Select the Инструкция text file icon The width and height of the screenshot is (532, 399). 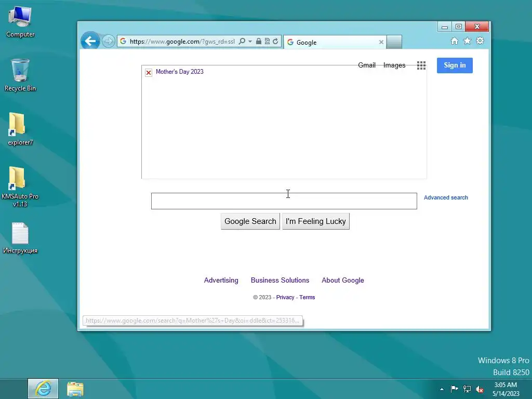pos(20,238)
